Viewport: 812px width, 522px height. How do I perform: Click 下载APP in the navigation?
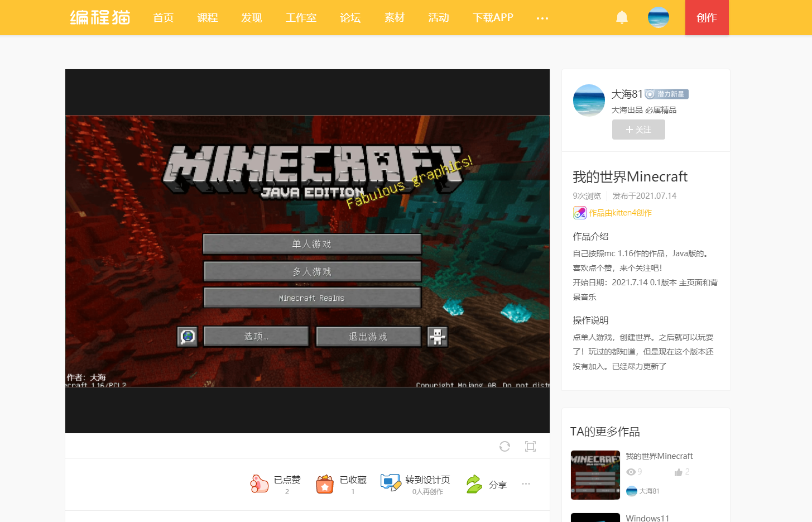(493, 18)
